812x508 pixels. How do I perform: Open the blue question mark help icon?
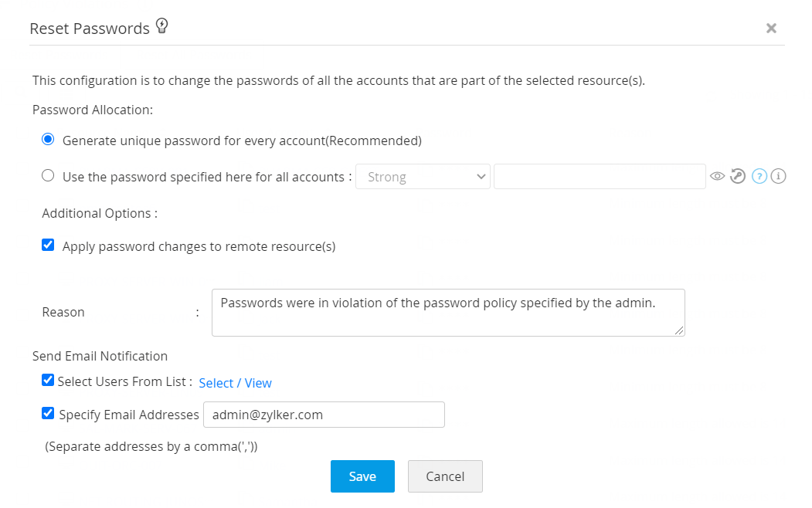pyautogui.click(x=759, y=177)
